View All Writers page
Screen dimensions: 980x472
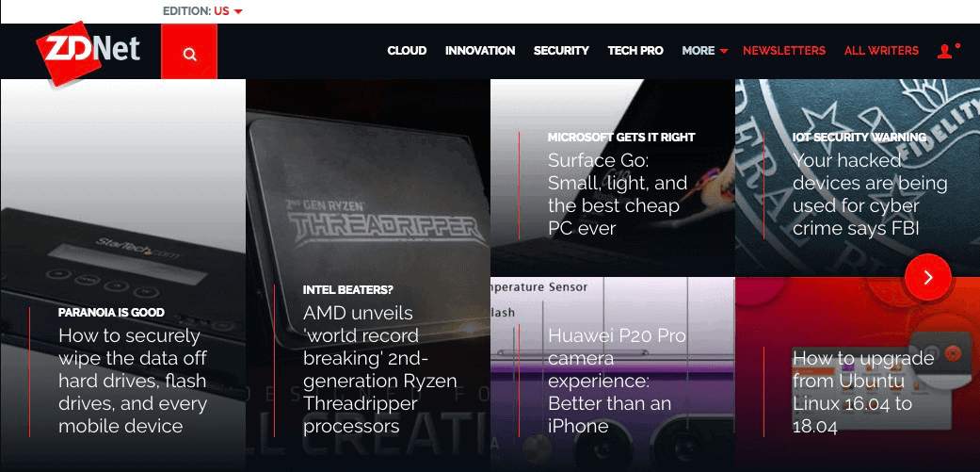click(881, 51)
